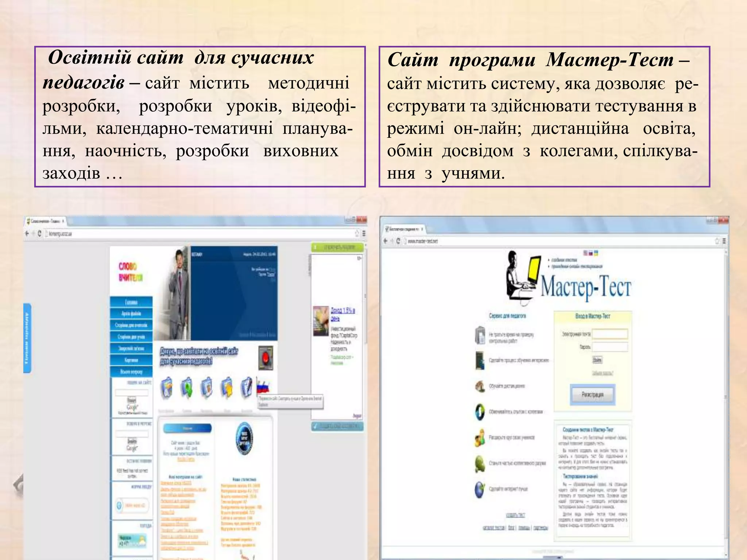The image size is (747, 560).
Task: Click каталог тестов link
Action: (494, 528)
